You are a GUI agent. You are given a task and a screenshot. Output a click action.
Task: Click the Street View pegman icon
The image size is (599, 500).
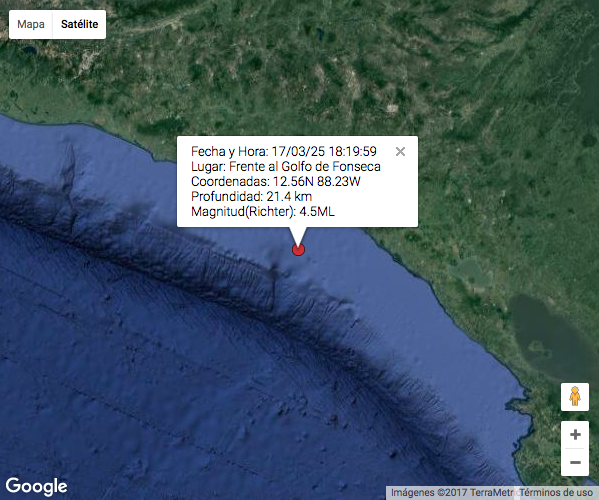coord(575,396)
